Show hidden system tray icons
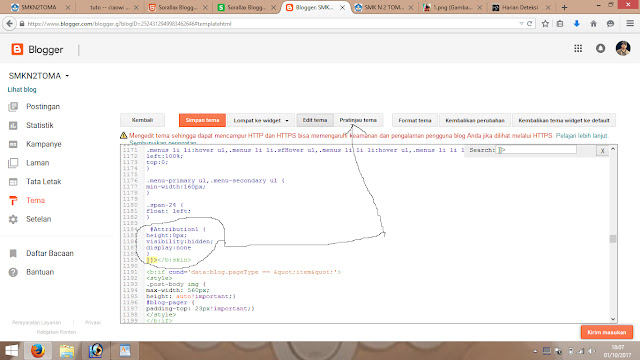Viewport: 640px width, 360px height. pos(535,351)
